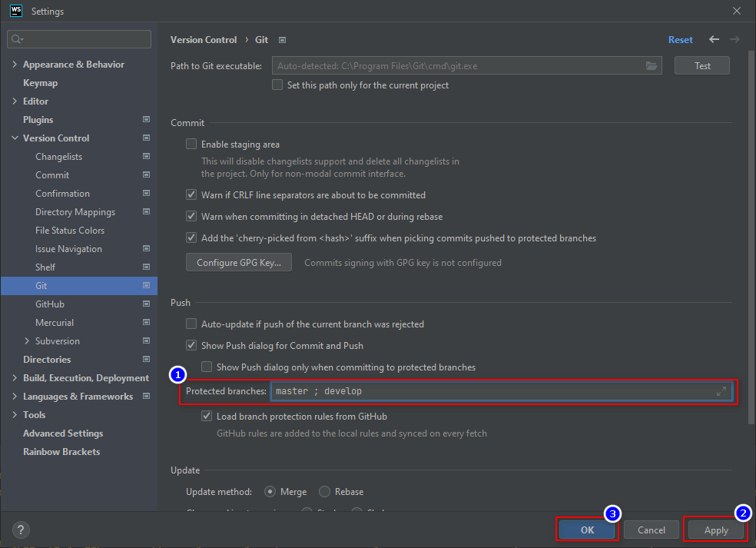Toggle cherry-picked from hash suffix option
Image resolution: width=756 pixels, height=548 pixels.
(191, 237)
